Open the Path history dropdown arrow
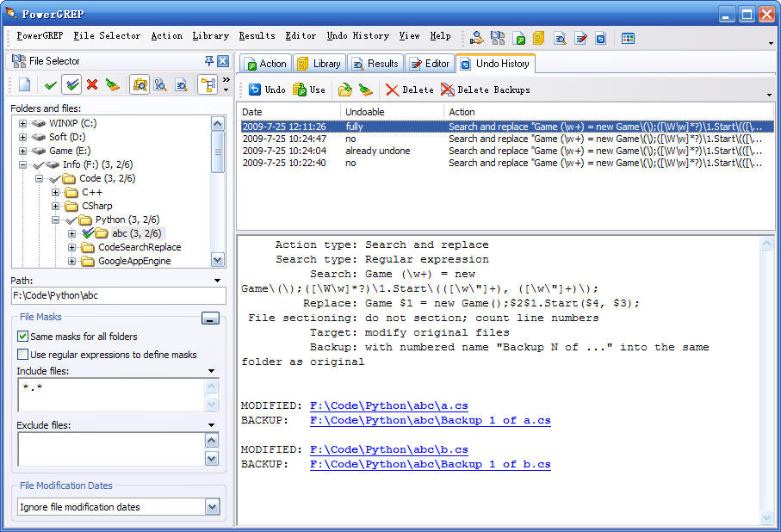 point(217,281)
